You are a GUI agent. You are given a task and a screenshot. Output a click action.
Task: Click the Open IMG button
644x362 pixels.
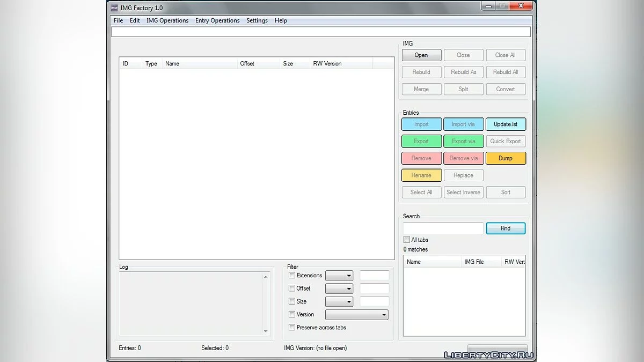pos(421,55)
